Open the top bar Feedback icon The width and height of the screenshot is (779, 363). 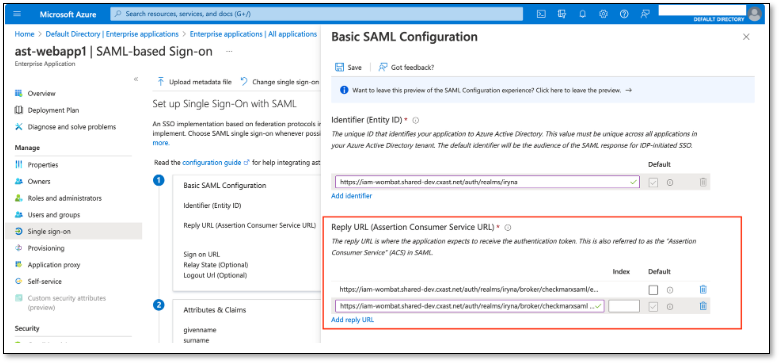click(645, 14)
